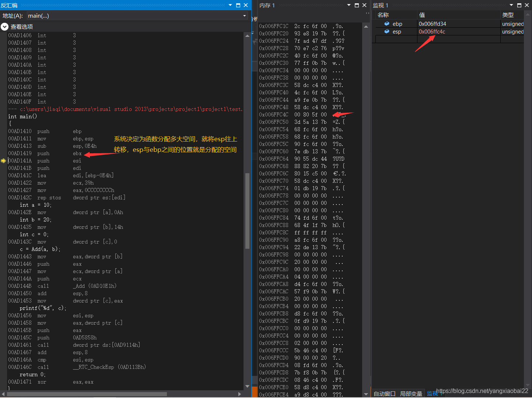Image resolution: width=532 pixels, height=398 pixels.
Task: Maximize the 反汇编 disassembly panel
Action: 238,5
